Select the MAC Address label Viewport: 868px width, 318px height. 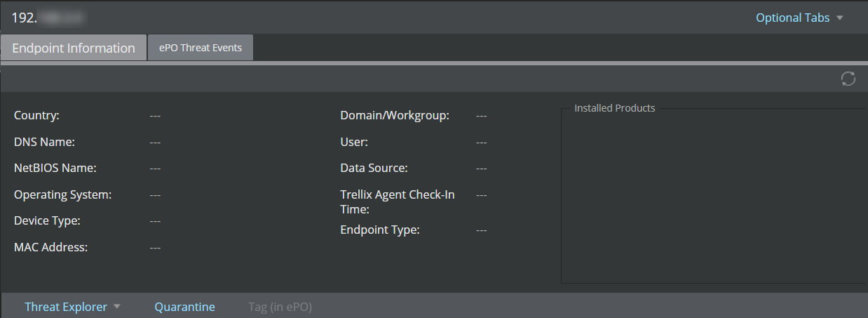click(50, 247)
